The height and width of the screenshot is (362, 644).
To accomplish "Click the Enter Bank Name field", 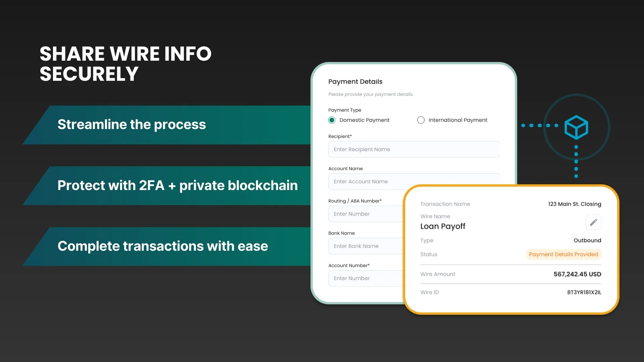I will coord(366,246).
